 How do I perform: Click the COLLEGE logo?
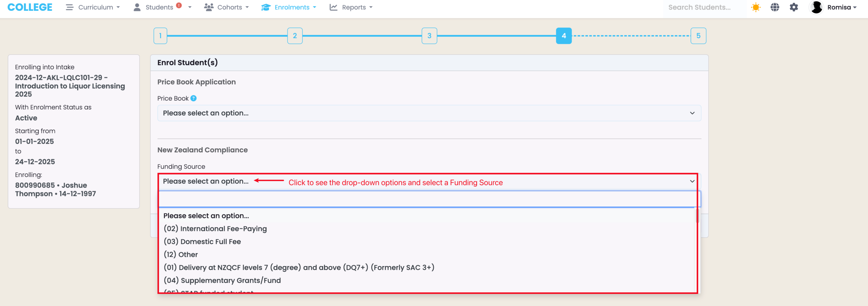(30, 7)
